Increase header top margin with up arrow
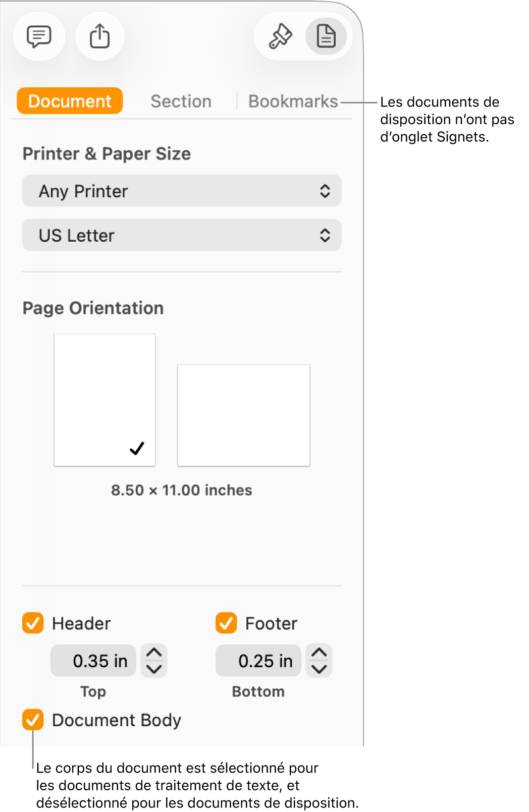This screenshot has height=812, width=529. coord(153,653)
